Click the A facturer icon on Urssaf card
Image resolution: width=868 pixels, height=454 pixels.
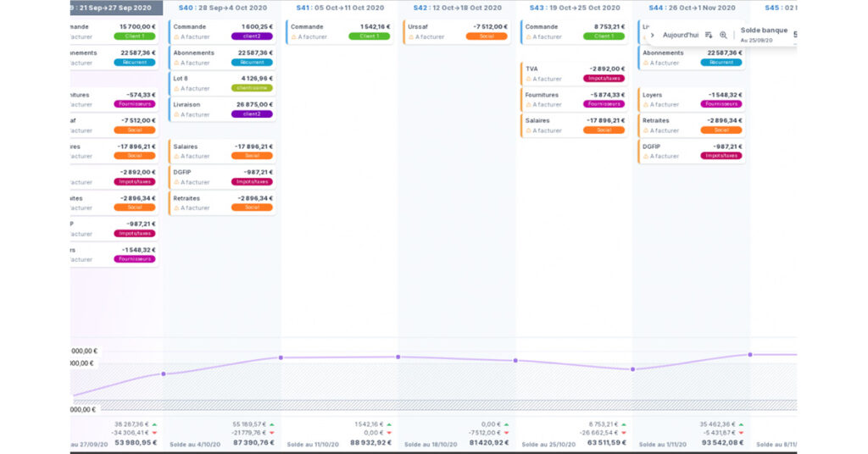pos(411,37)
